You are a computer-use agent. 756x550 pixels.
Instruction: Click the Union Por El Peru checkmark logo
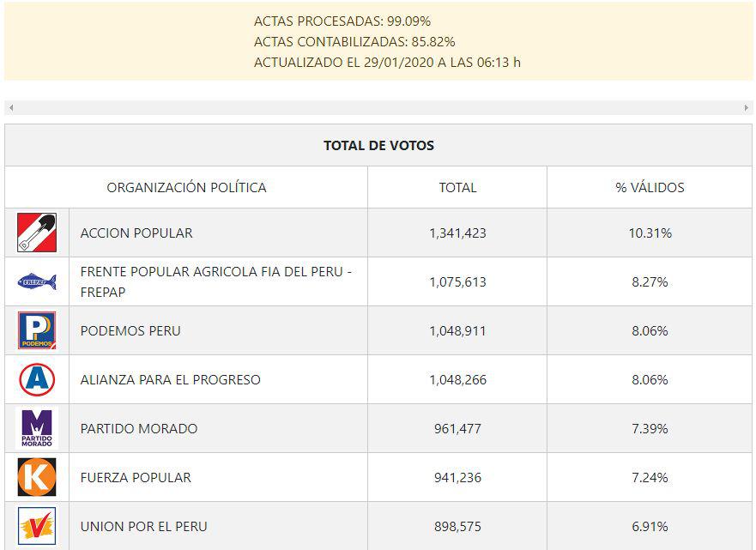pos(37,525)
